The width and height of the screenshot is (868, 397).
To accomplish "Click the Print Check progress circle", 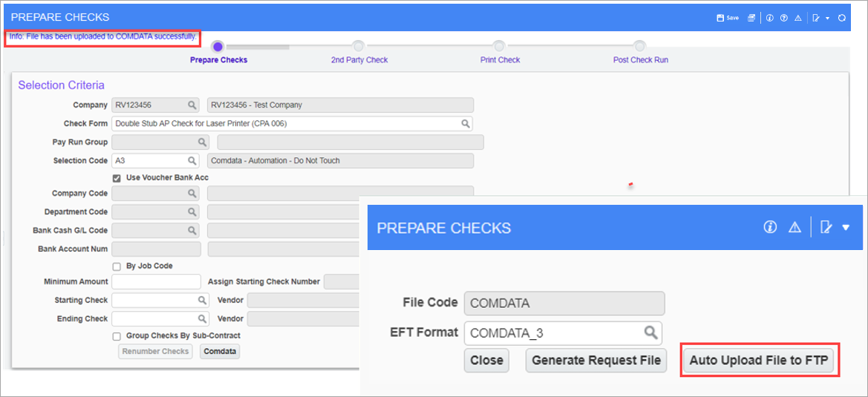I will click(499, 47).
